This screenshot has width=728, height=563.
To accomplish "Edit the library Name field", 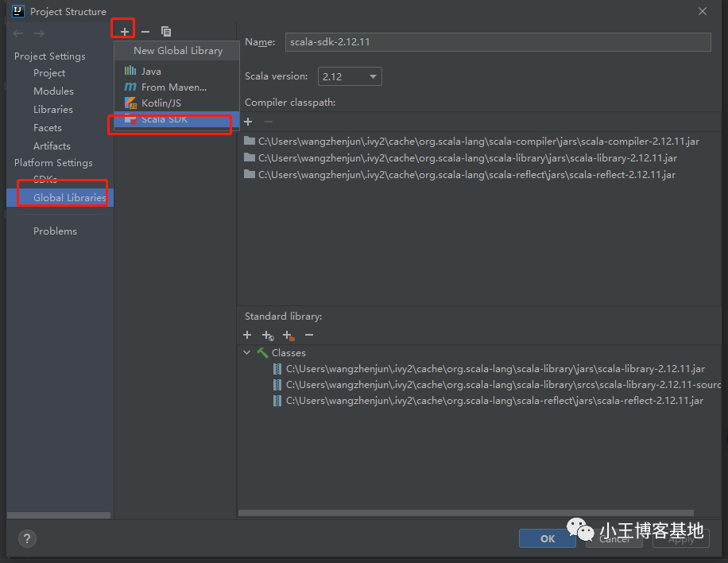I will coord(498,42).
